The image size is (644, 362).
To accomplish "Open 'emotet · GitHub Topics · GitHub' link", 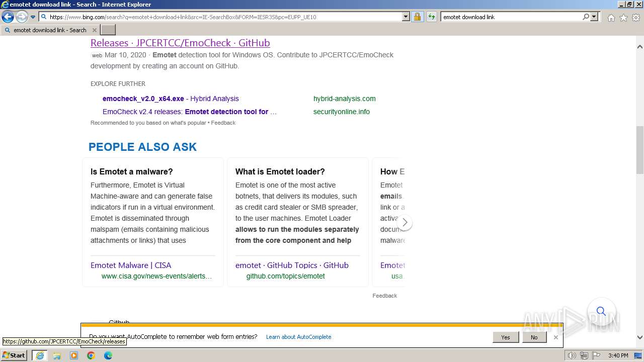I will [292, 265].
